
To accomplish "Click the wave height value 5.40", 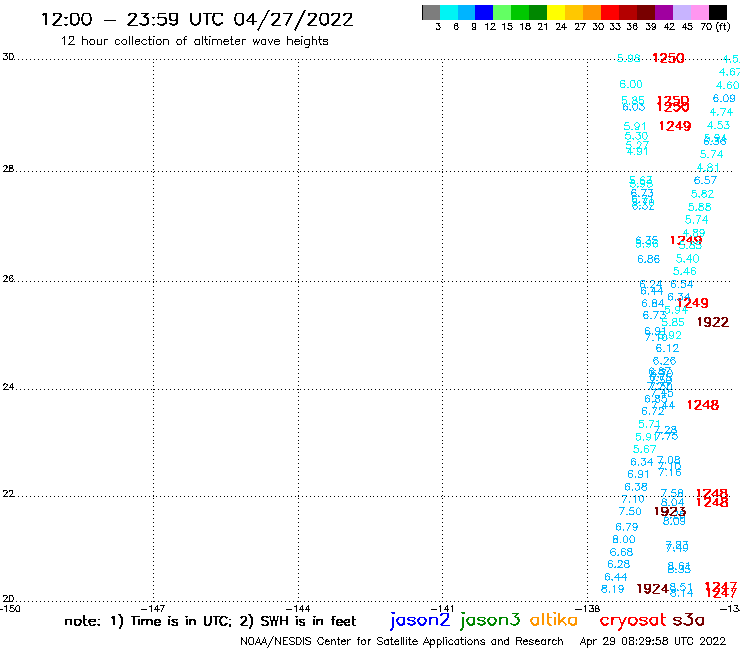I will [688, 259].
